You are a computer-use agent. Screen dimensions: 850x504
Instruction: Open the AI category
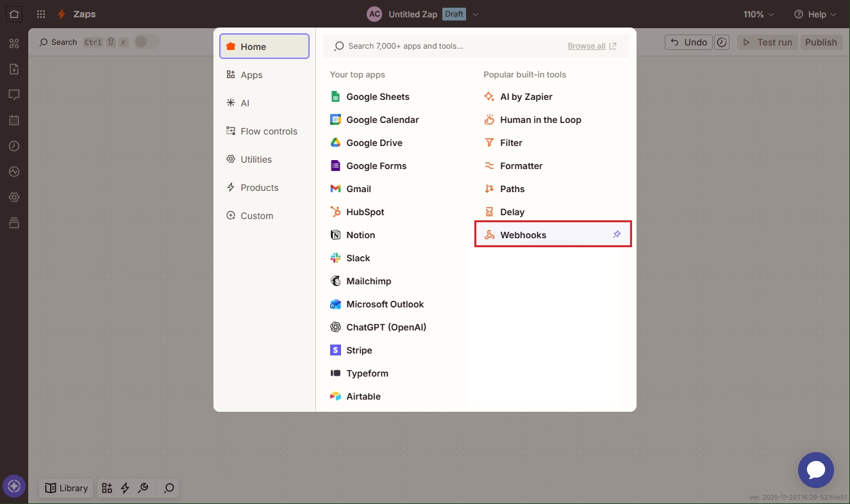264,103
